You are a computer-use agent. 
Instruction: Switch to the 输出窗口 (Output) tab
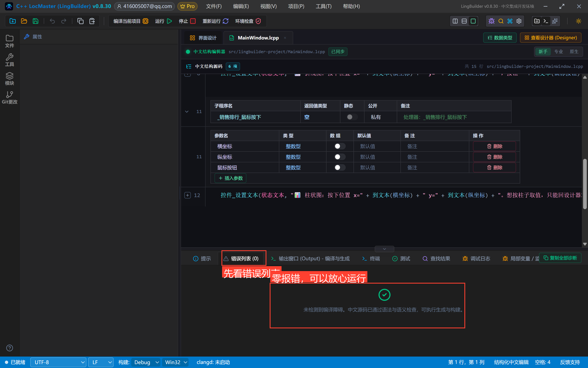(310, 258)
